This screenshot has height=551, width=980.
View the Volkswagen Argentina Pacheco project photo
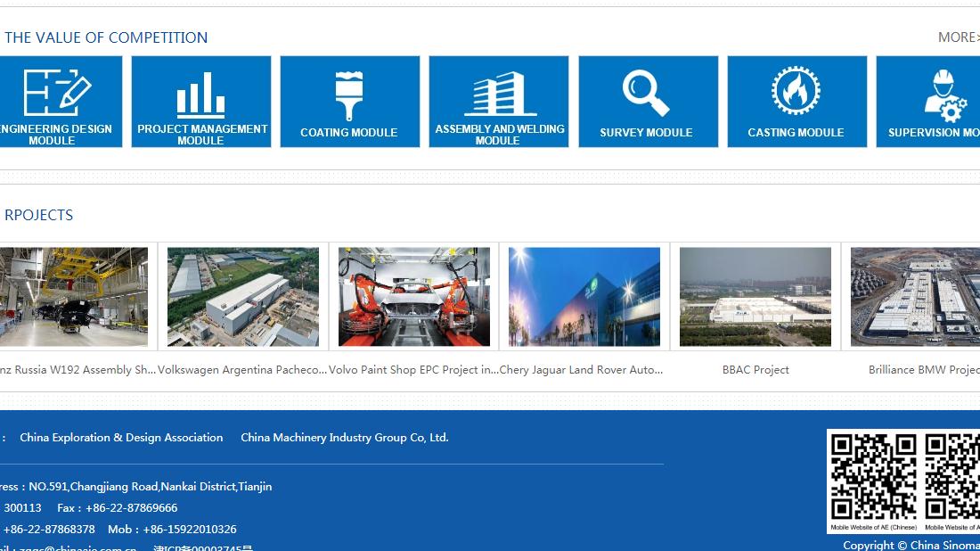[243, 297]
